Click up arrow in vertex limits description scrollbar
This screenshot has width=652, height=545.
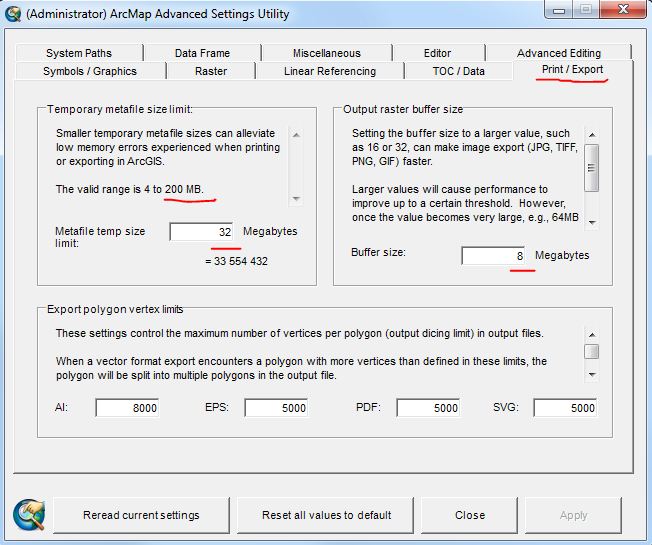click(x=592, y=335)
